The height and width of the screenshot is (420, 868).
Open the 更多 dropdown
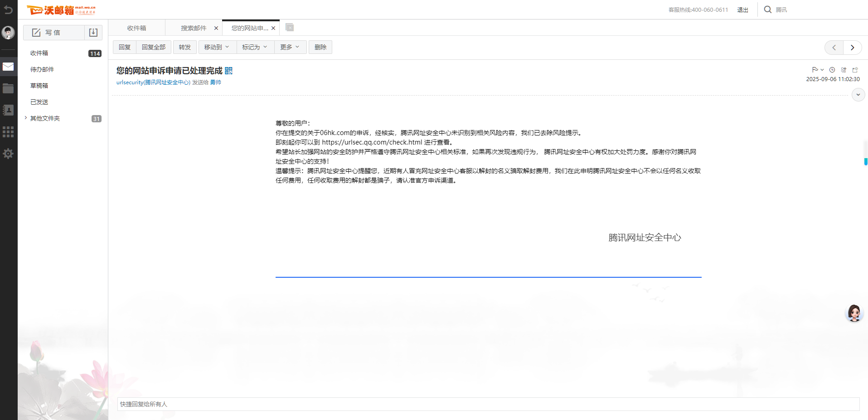coord(290,47)
